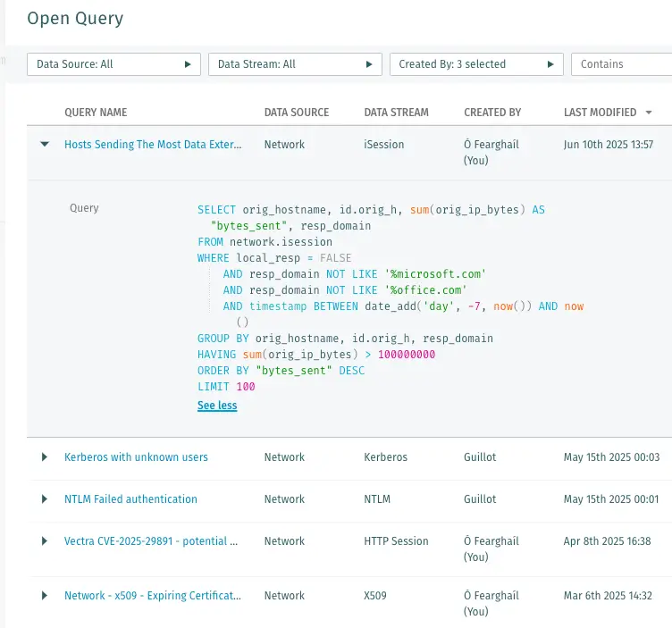Viewport: 672px width, 628px height.
Task: Open NTLM Failed authentication query
Action: coord(130,499)
